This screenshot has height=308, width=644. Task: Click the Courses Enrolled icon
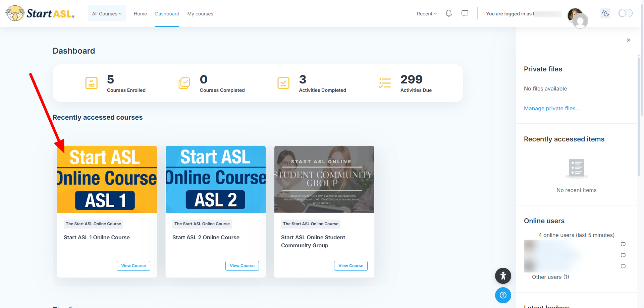pos(92,83)
